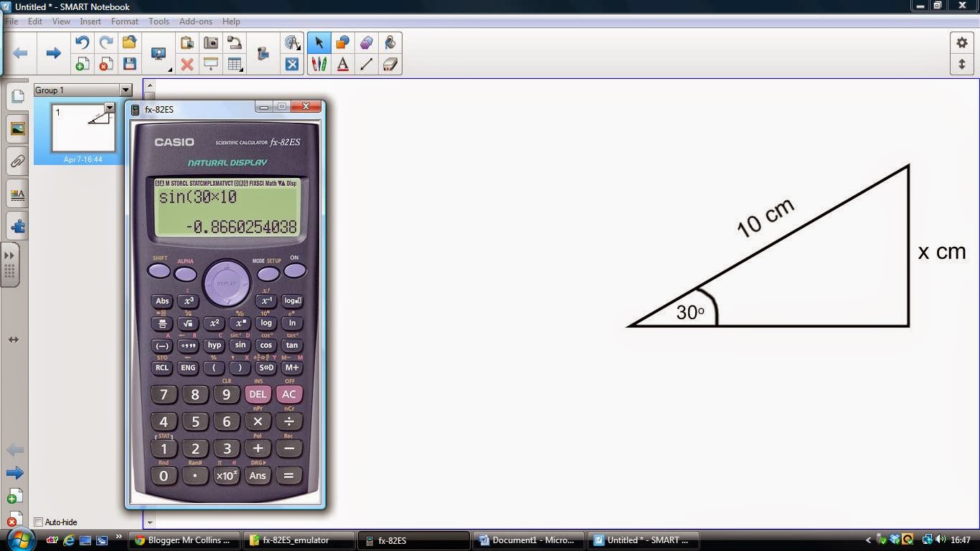This screenshot has width=980, height=551.
Task: Open the Add-ons puzzle piece tab
Action: [17, 227]
